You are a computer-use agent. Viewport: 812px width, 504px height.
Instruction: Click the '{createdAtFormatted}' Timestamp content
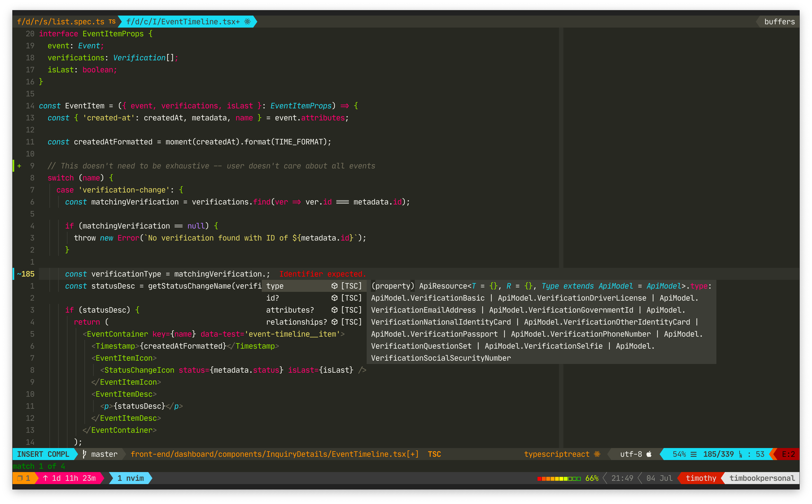(x=183, y=346)
